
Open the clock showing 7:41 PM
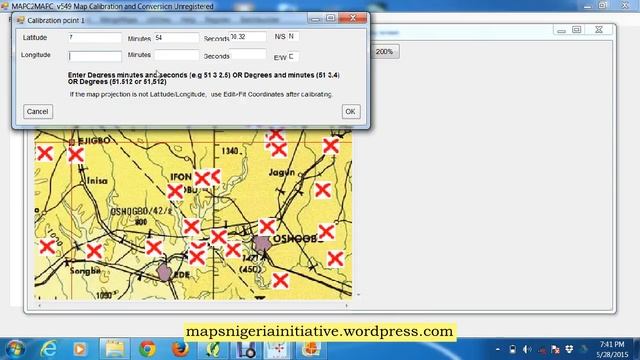[612, 345]
